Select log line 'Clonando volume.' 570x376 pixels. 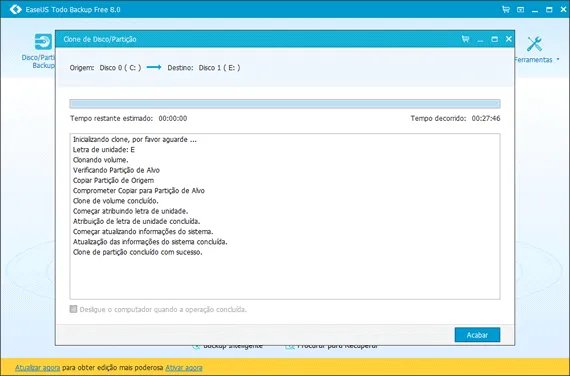[x=101, y=160]
